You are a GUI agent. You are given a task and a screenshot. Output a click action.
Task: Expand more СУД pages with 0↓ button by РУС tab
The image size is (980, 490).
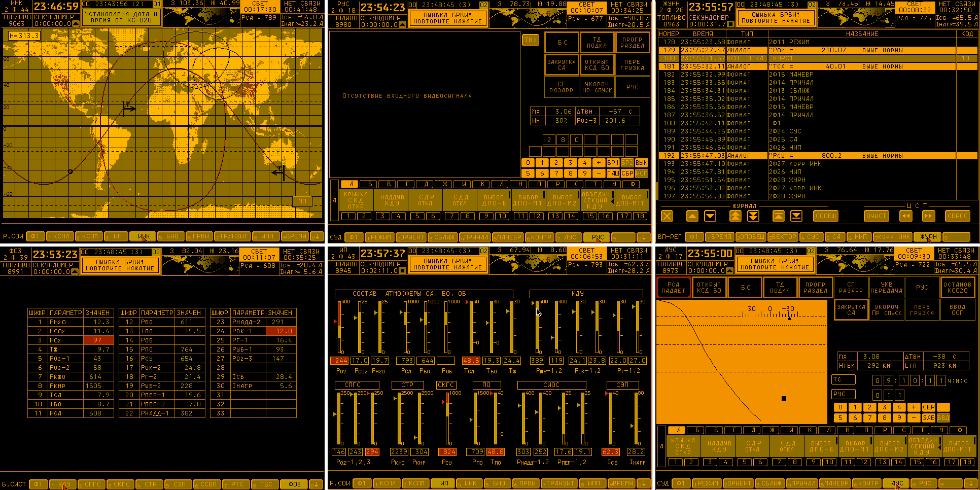[643, 237]
